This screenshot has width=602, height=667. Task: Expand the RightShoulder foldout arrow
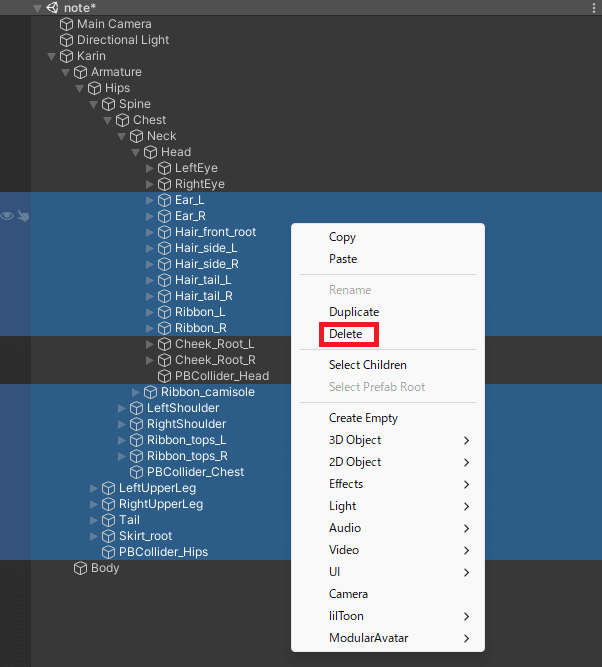(x=121, y=424)
